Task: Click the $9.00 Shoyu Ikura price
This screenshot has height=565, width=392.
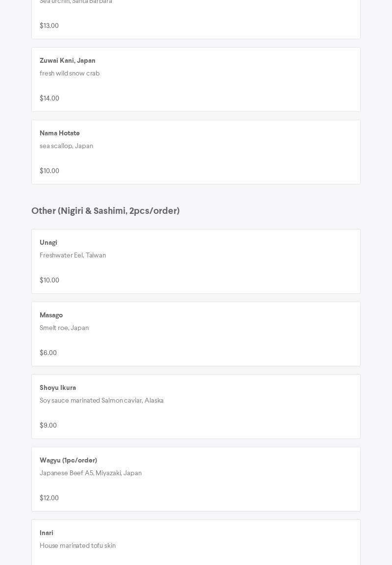Action: pos(48,426)
